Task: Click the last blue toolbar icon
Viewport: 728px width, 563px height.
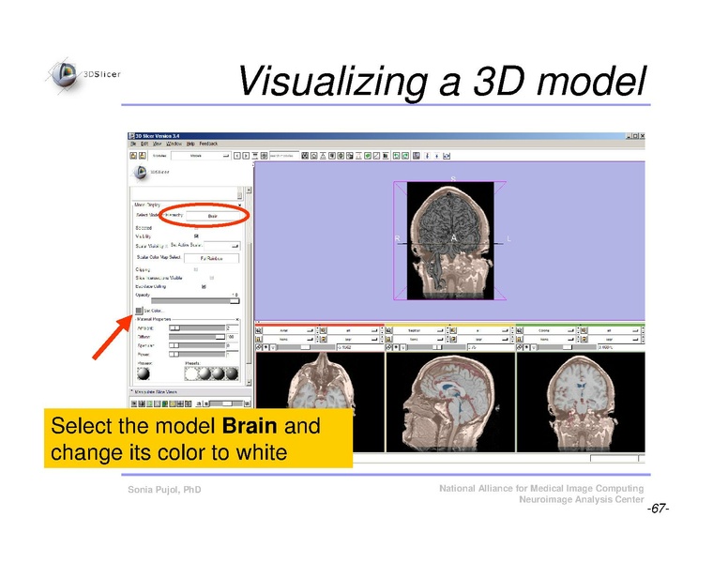Action: (447, 156)
